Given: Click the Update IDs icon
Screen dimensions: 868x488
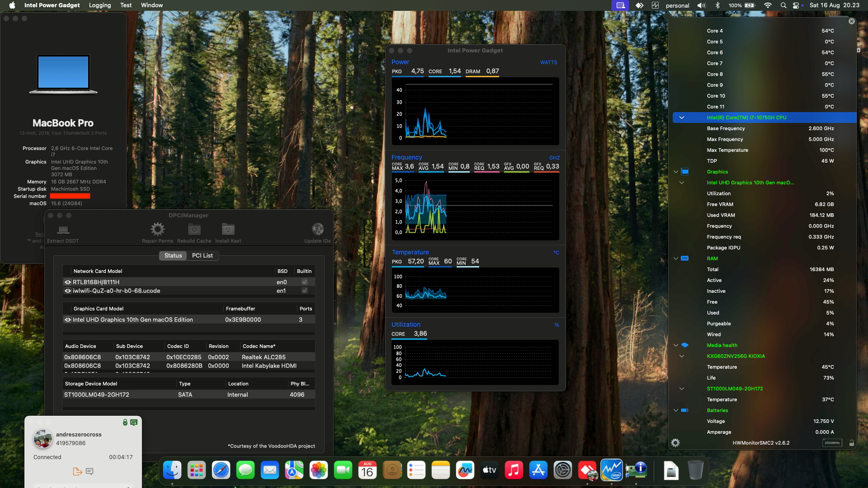Looking at the screenshot, I should 317,230.
